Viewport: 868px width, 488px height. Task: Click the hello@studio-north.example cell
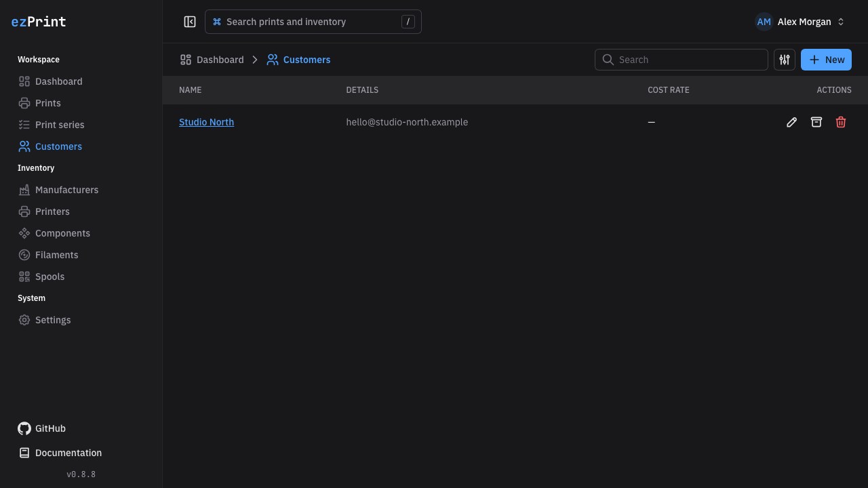[407, 122]
